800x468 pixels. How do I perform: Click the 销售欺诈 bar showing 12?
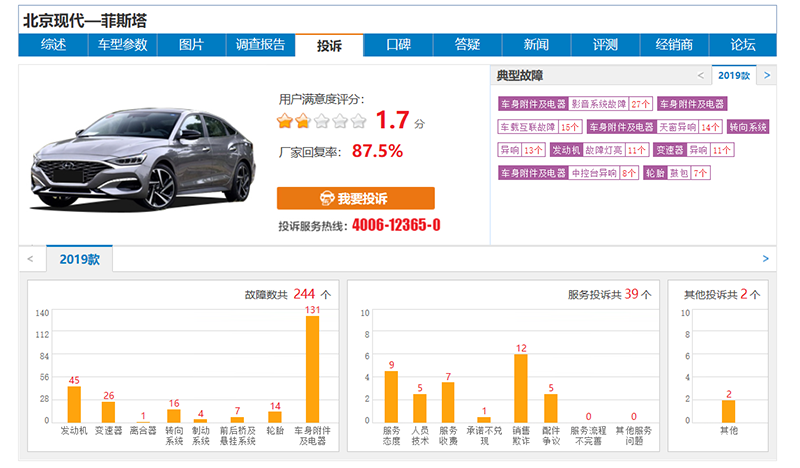pyautogui.click(x=521, y=388)
